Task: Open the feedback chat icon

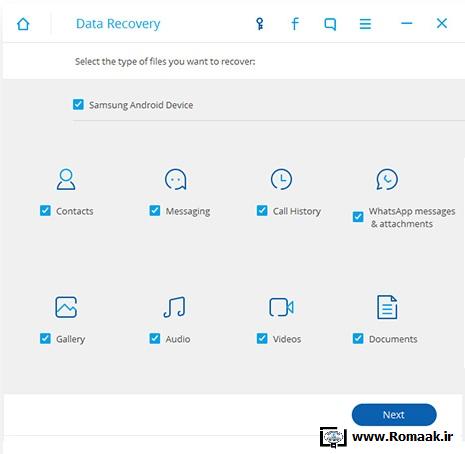Action: coord(330,24)
